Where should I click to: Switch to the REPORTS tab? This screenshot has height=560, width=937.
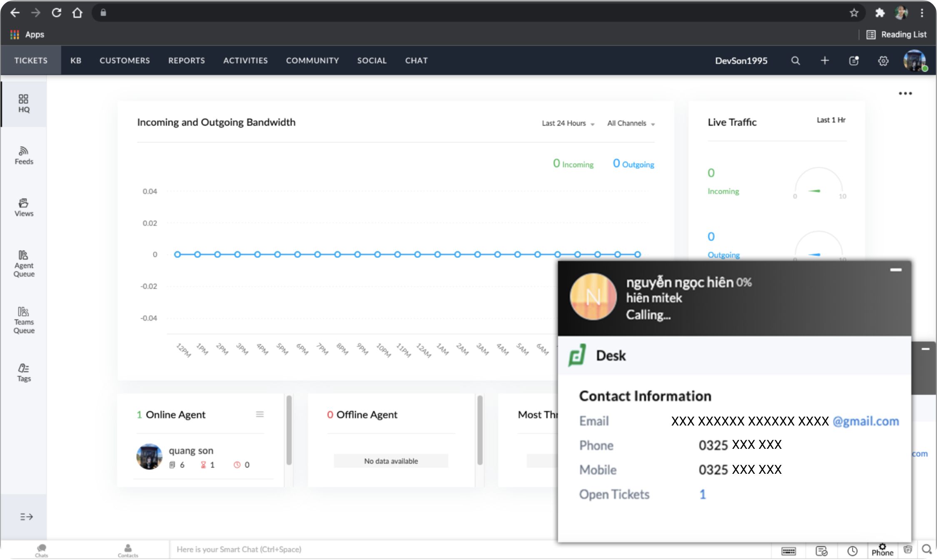pos(187,61)
